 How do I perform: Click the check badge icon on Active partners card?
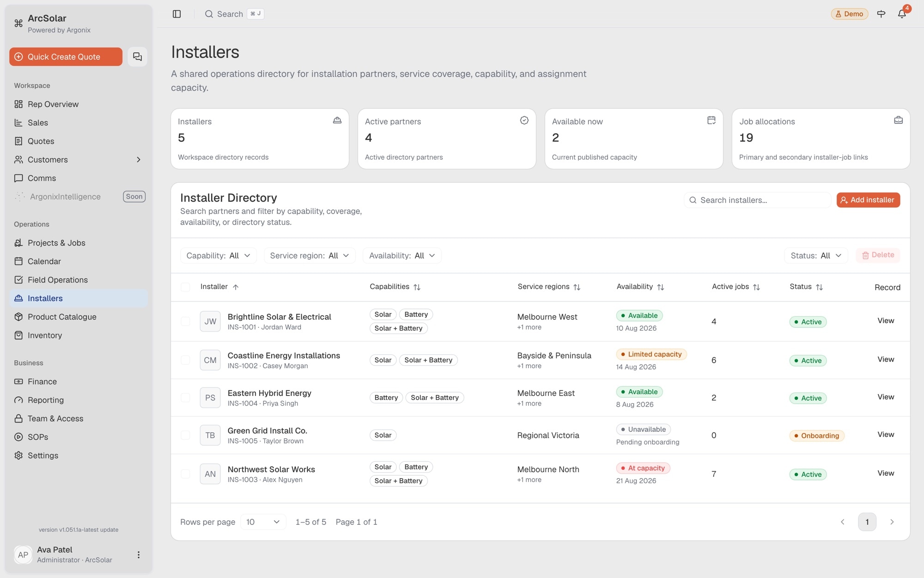(x=524, y=120)
